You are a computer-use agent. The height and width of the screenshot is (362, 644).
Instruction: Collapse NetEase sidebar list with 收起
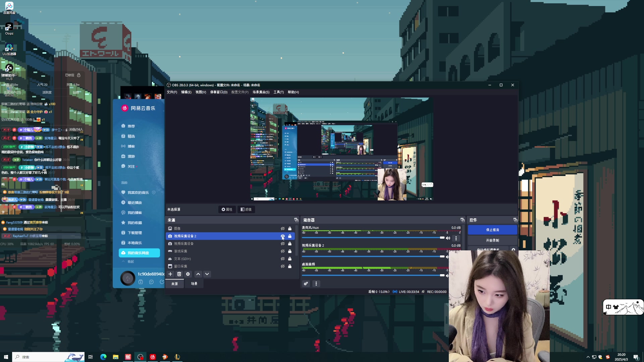pyautogui.click(x=128, y=262)
